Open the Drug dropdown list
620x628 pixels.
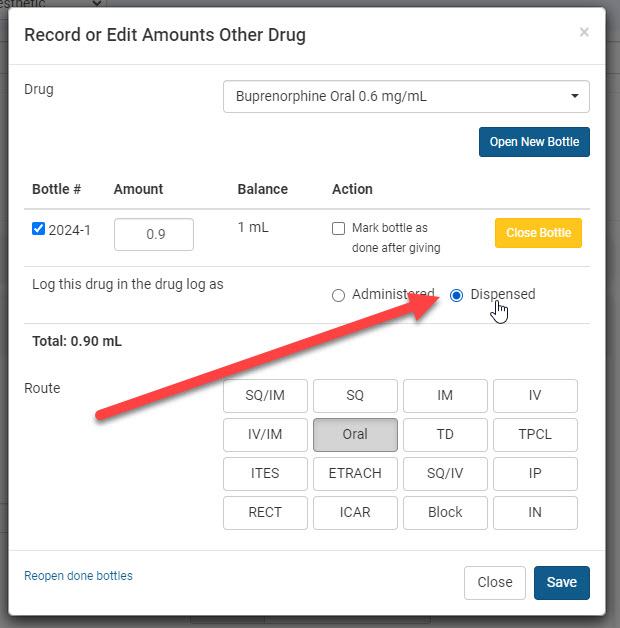406,97
